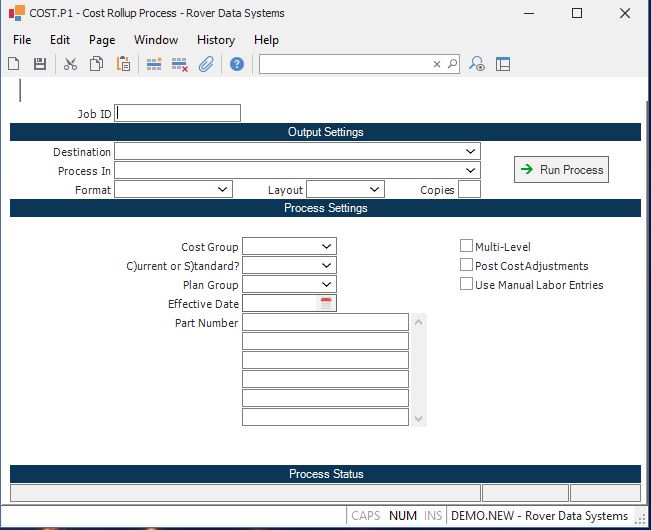This screenshot has height=530, width=651.
Task: Expand the Destination dropdown
Action: (x=471, y=152)
